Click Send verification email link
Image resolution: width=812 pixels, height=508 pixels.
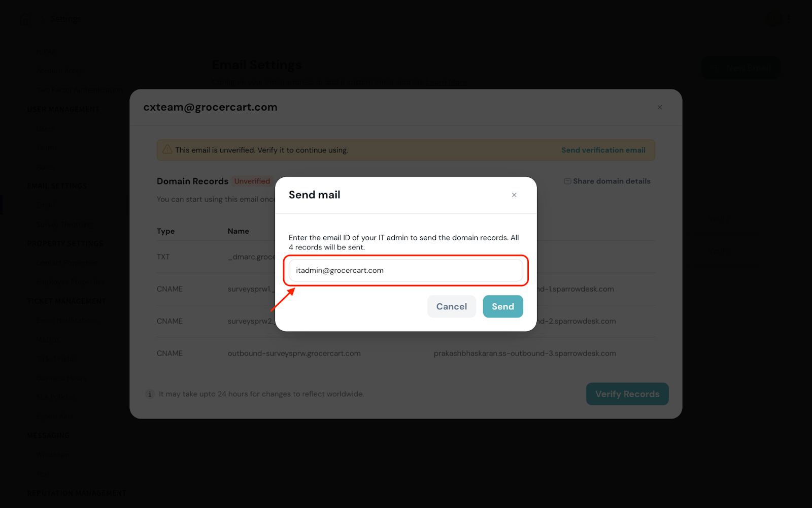603,150
